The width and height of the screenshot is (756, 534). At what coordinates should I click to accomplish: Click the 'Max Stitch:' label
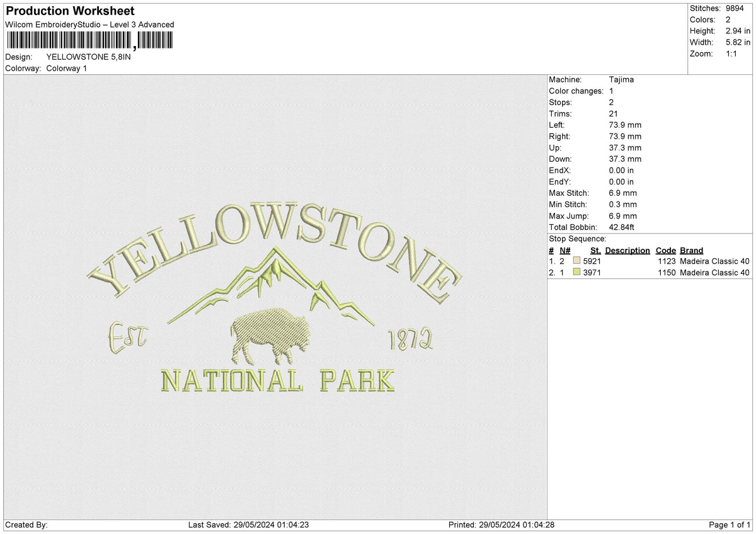570,193
